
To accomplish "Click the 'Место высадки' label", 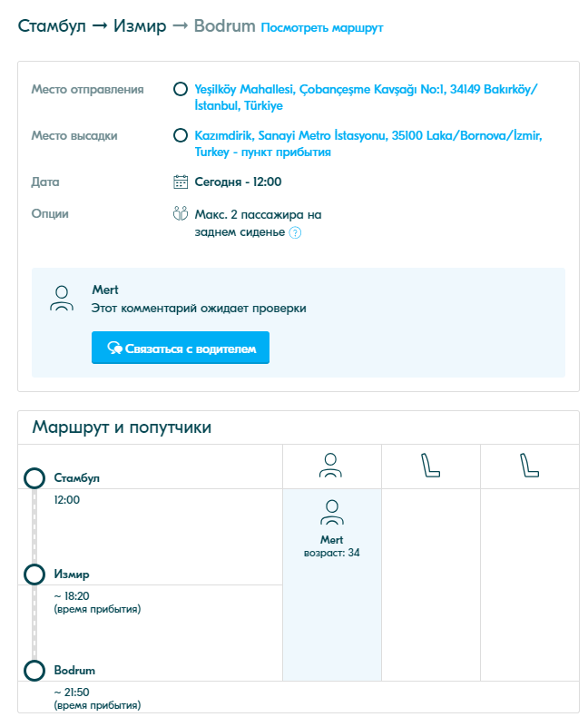I will [74, 136].
